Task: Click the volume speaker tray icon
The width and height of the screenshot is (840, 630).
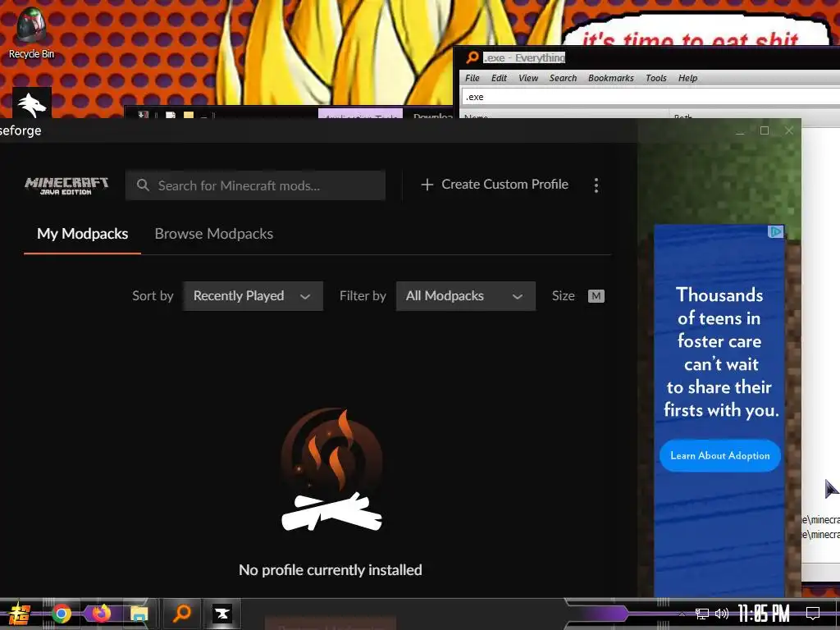Action: pyautogui.click(x=721, y=614)
